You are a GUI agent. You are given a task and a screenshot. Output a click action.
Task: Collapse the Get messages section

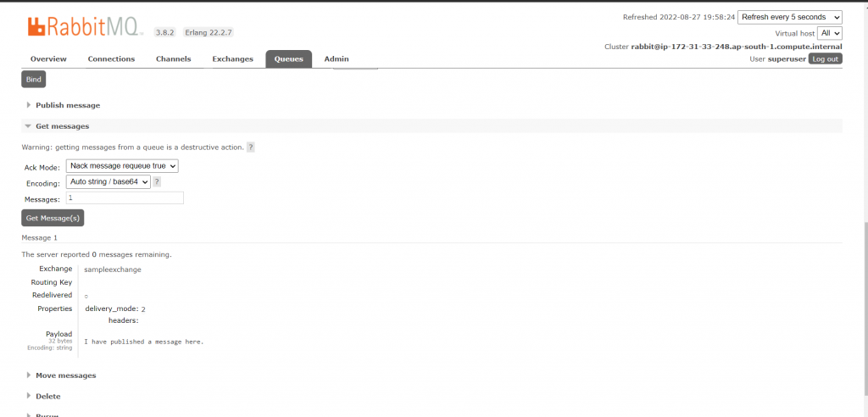pos(62,126)
